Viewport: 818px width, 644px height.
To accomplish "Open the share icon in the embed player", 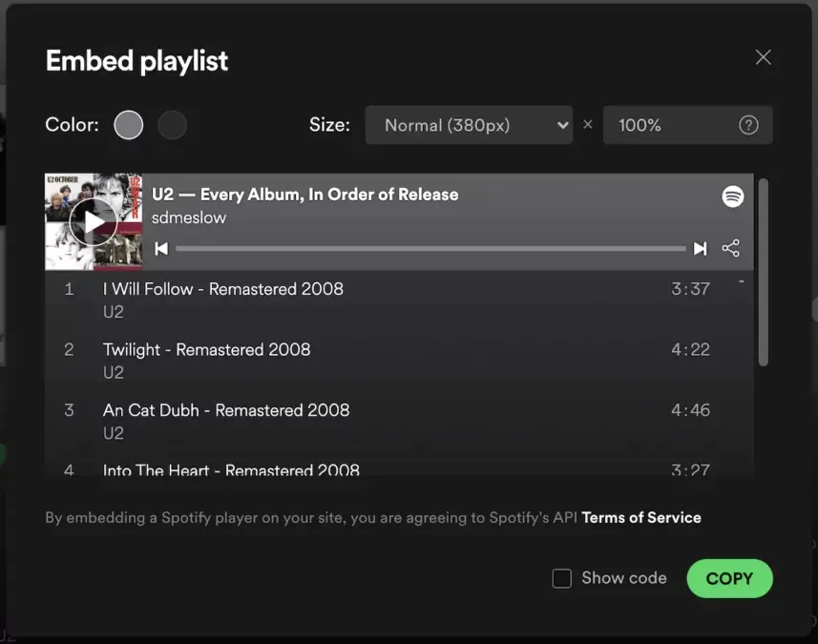I will coord(731,248).
